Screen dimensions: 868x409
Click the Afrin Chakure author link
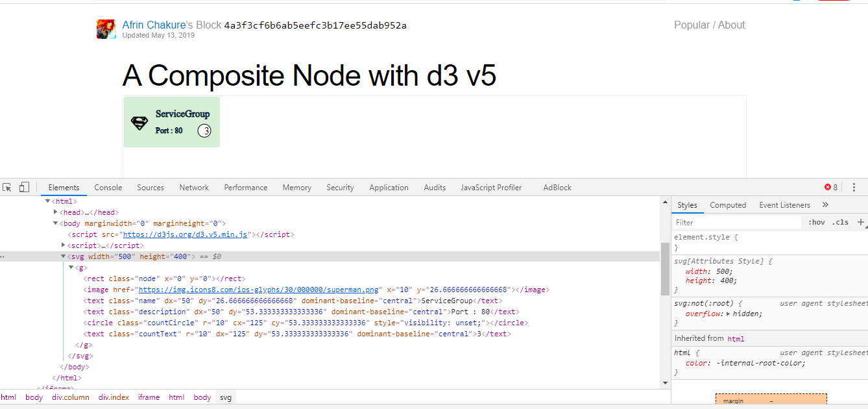pos(154,25)
